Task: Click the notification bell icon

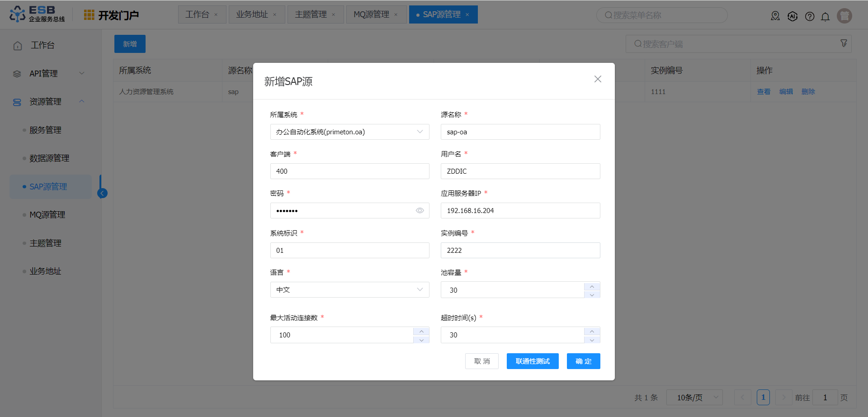Action: 825,17
